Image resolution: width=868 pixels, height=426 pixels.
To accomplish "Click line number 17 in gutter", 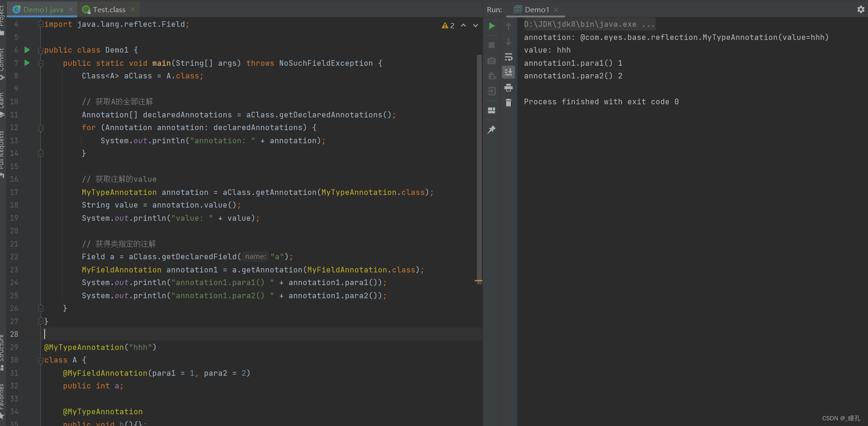I will [14, 192].
